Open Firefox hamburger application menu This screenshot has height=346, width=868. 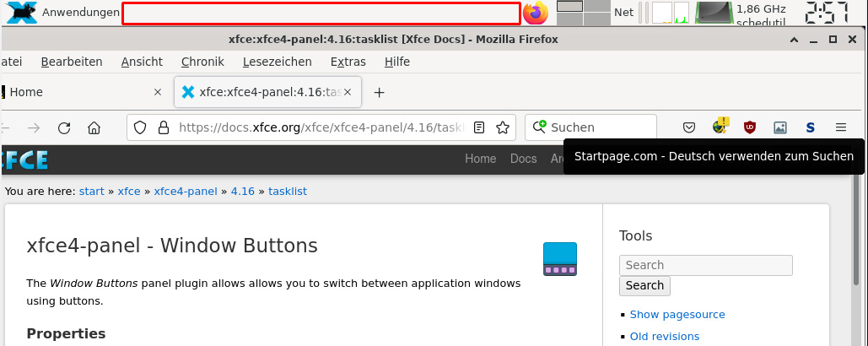tap(841, 127)
